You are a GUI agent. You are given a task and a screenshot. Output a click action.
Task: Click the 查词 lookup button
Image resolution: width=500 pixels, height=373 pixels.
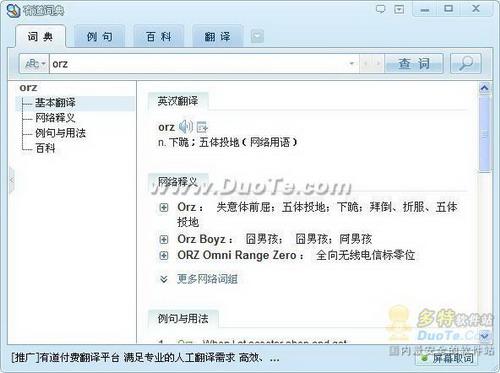coord(414,63)
